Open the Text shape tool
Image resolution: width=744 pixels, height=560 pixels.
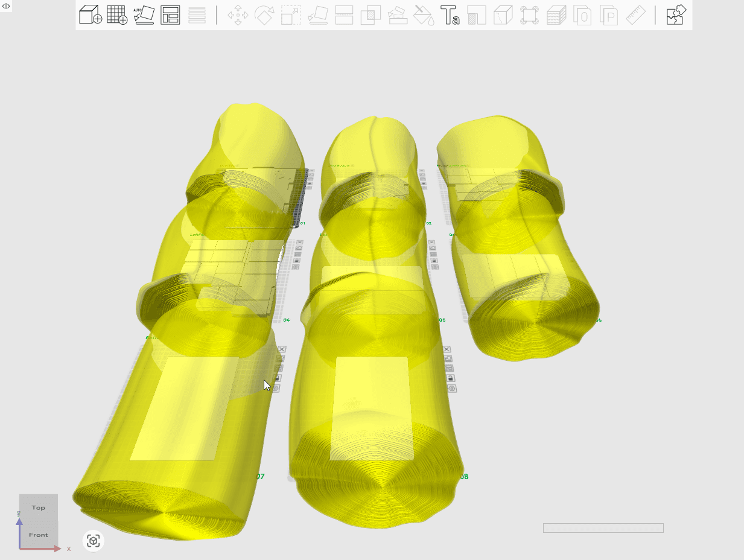(x=450, y=15)
